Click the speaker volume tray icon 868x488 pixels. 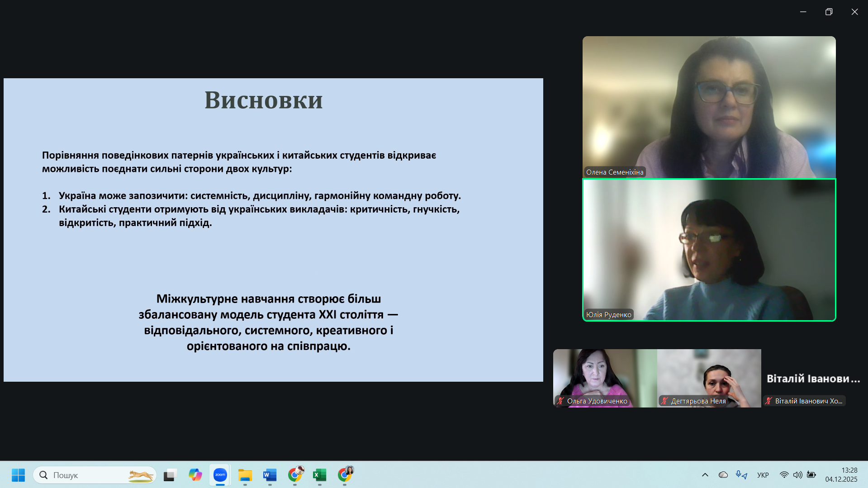click(x=797, y=475)
